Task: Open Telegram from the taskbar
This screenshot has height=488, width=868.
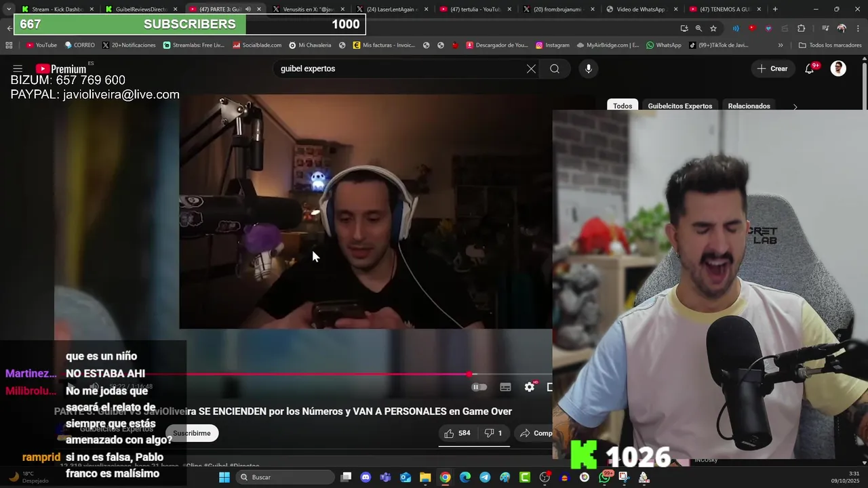Action: pyautogui.click(x=485, y=477)
